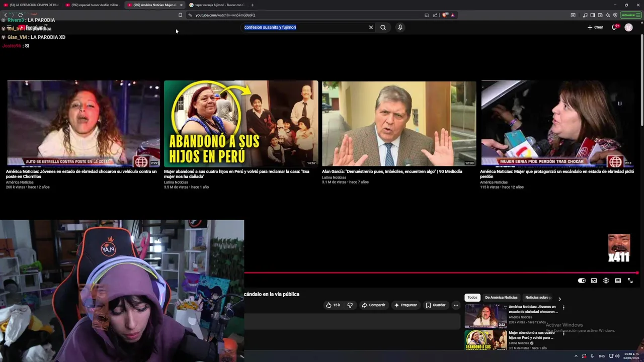Click the Crear button
644x362 pixels.
tap(595, 27)
